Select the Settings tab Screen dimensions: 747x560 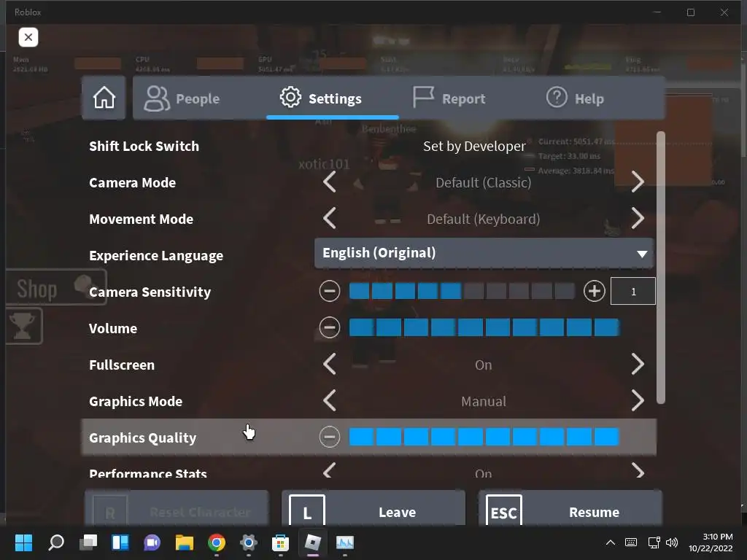[332, 98]
